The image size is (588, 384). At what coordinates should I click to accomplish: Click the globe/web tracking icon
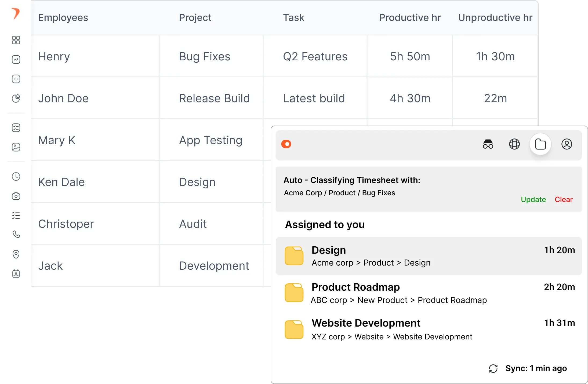tap(514, 144)
